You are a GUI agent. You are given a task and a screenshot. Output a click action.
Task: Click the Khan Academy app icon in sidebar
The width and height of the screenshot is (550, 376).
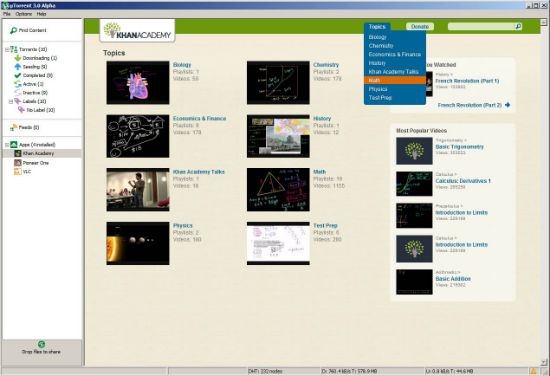click(18, 153)
